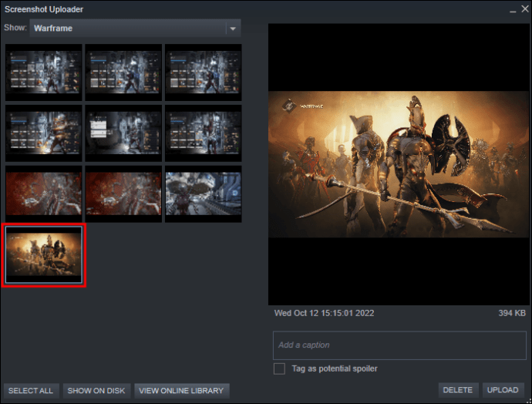532x404 pixels.
Task: Select last thumbnail in the top row
Action: (204, 72)
